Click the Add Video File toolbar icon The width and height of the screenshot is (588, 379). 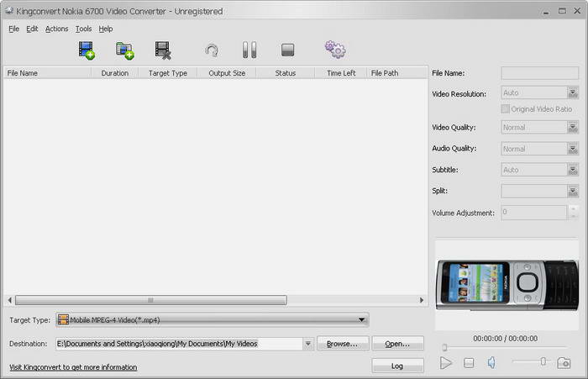(87, 50)
